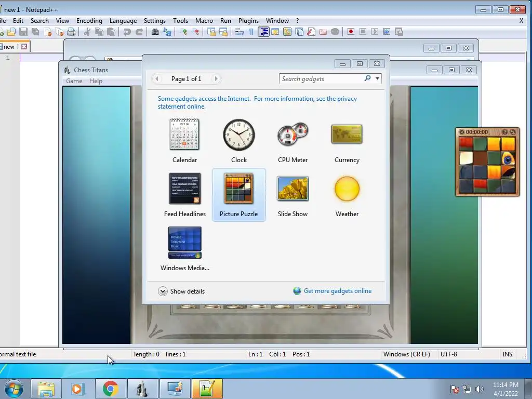Click the Copy icon in Notepad++ toolbar
This screenshot has height=399, width=532.
pyautogui.click(x=99, y=32)
